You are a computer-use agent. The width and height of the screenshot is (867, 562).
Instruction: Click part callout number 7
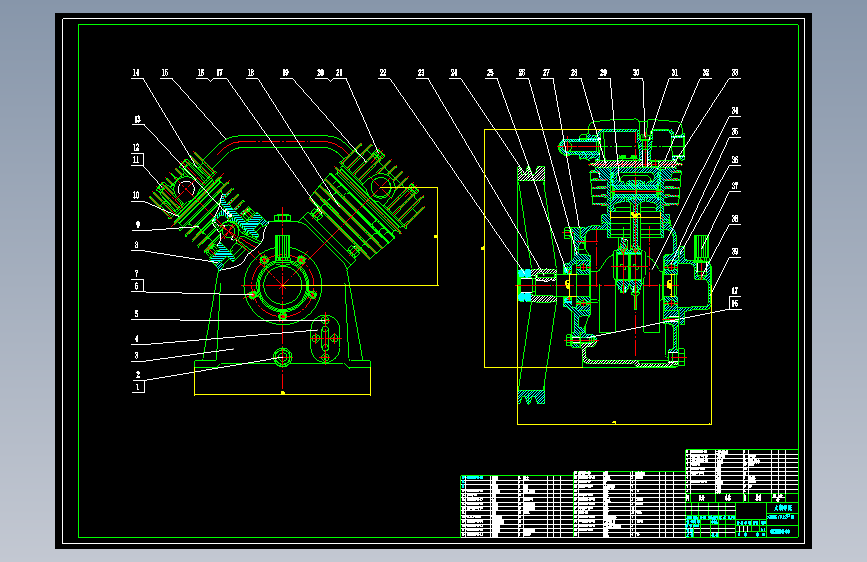[x=136, y=273]
